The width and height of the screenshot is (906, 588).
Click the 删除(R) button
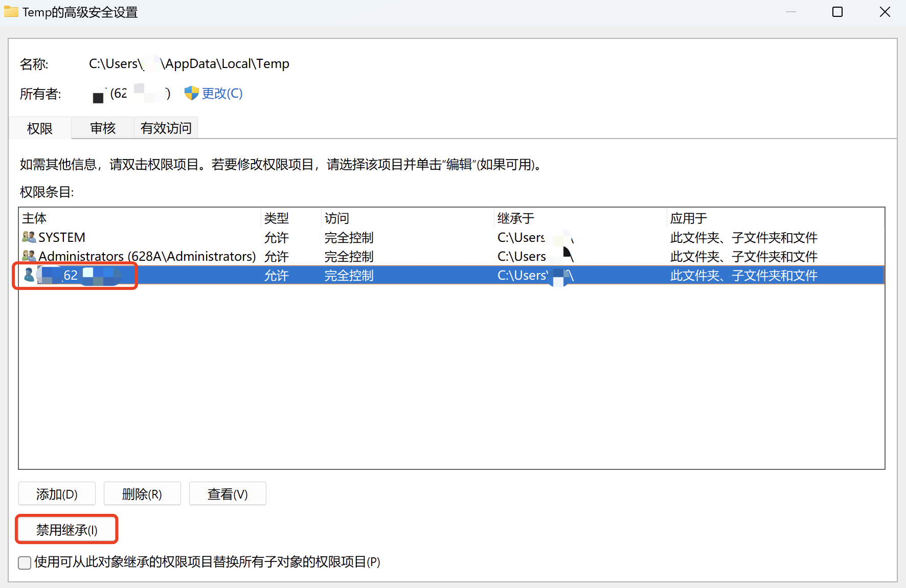tap(142, 493)
